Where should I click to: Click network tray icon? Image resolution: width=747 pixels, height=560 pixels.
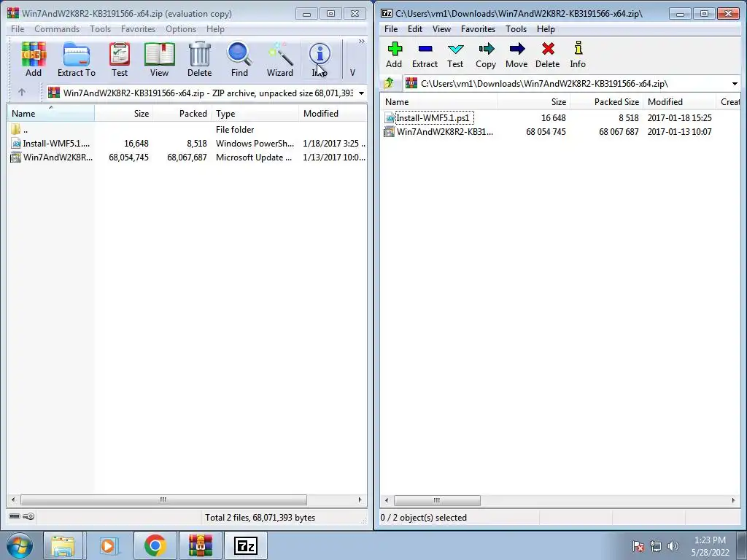pos(656,546)
